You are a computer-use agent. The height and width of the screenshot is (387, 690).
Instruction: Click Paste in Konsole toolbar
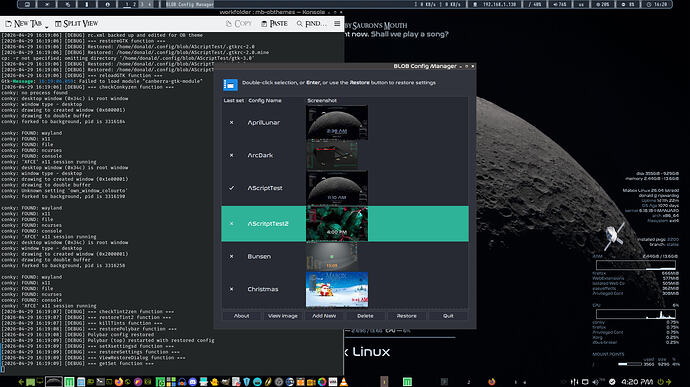(x=274, y=23)
